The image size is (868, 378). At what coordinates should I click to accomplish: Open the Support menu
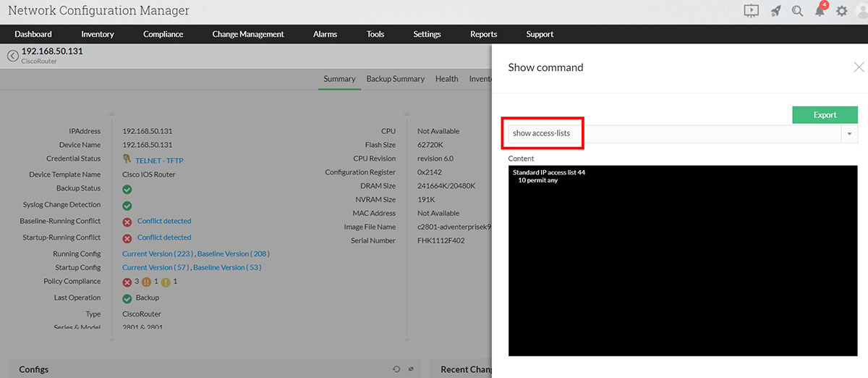pyautogui.click(x=540, y=34)
